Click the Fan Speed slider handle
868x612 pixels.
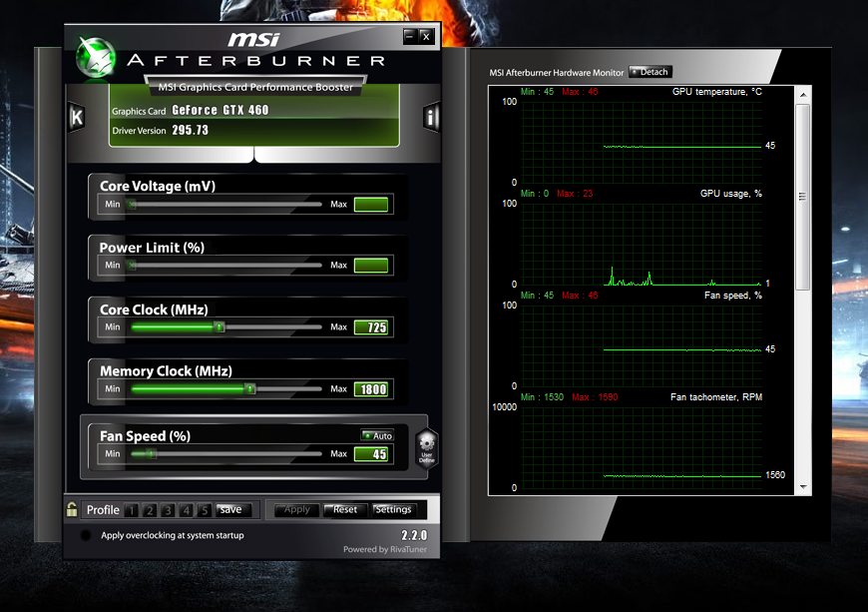pos(151,453)
